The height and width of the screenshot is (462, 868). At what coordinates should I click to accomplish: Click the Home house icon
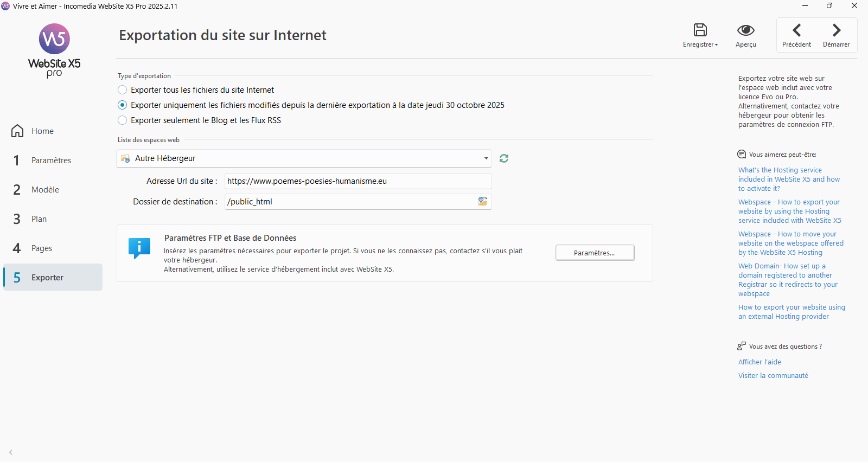pyautogui.click(x=17, y=131)
